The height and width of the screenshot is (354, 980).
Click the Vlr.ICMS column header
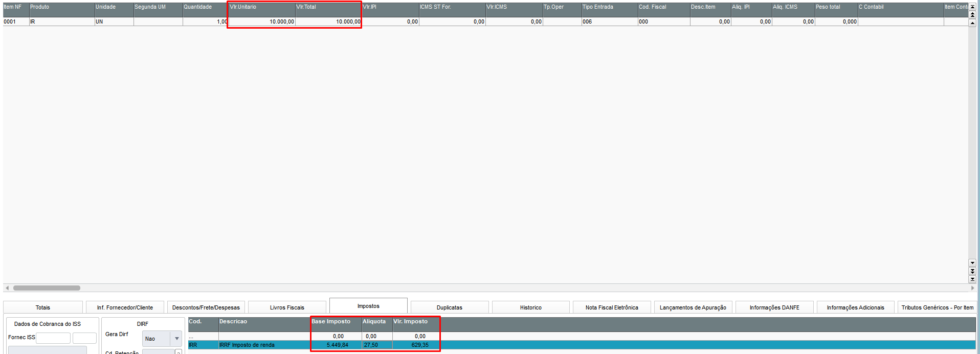click(514, 10)
